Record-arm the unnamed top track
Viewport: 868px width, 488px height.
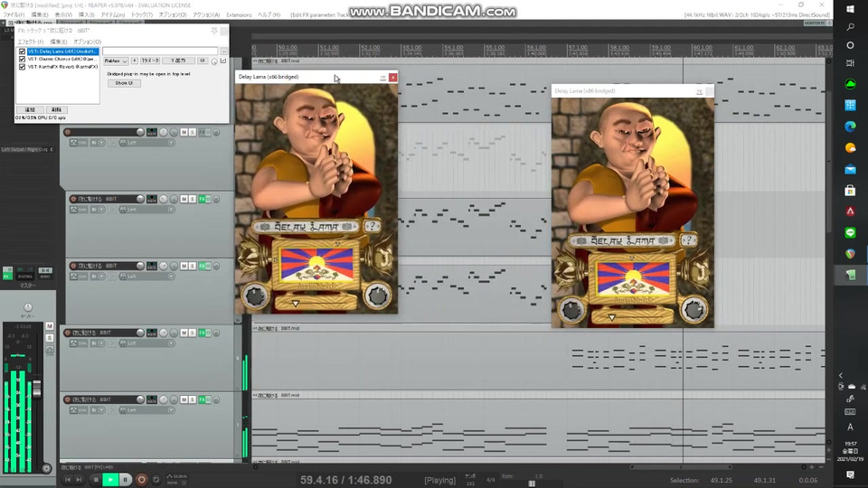(68, 132)
